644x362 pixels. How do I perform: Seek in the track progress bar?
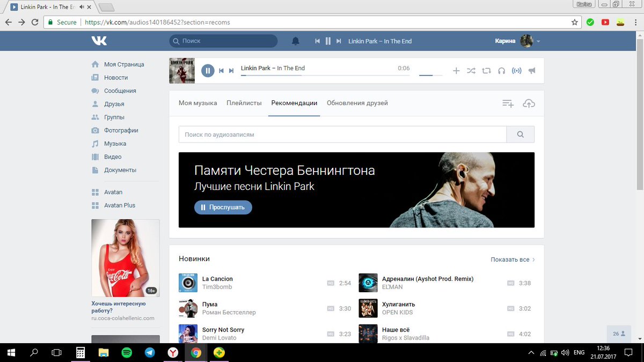click(x=325, y=75)
